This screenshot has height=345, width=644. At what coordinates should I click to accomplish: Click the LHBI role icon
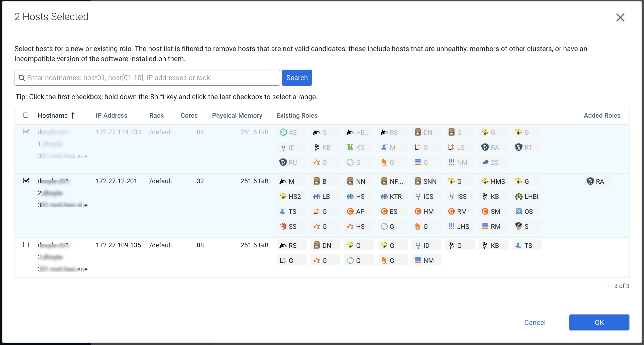518,196
